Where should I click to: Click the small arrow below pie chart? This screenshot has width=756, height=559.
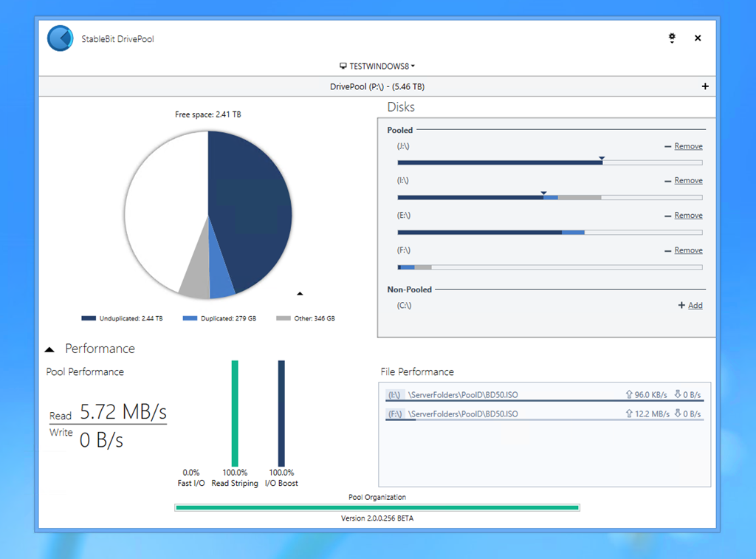coord(300,293)
